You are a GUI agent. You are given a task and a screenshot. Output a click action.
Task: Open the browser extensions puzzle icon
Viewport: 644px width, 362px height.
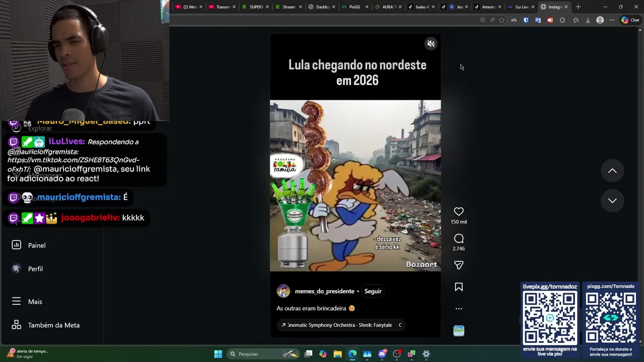click(x=562, y=20)
